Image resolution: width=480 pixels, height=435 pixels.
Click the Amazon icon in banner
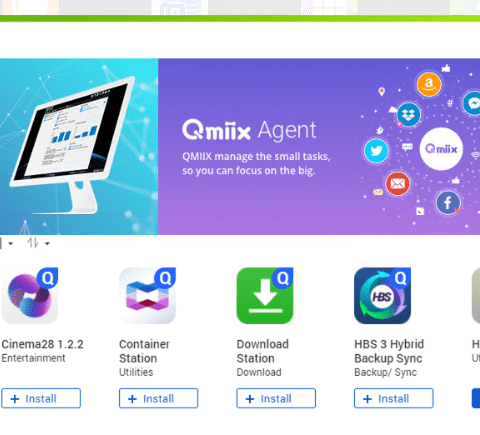coord(429,84)
